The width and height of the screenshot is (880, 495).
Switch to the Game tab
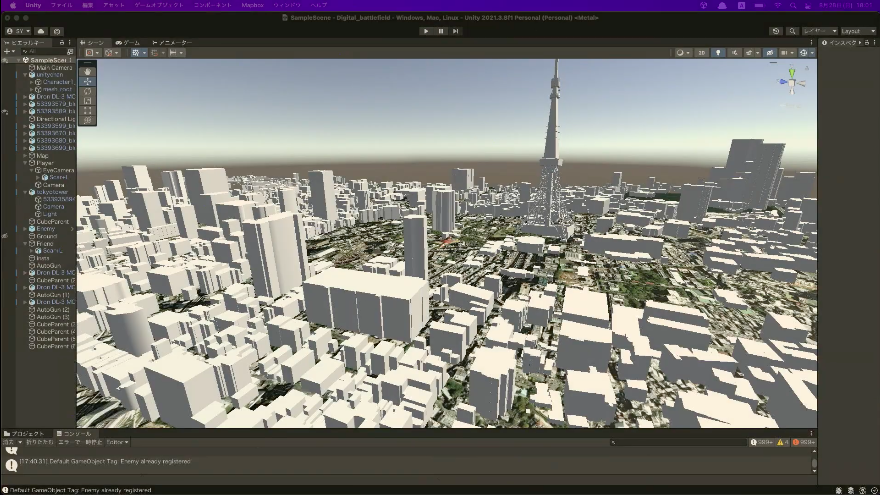[128, 43]
